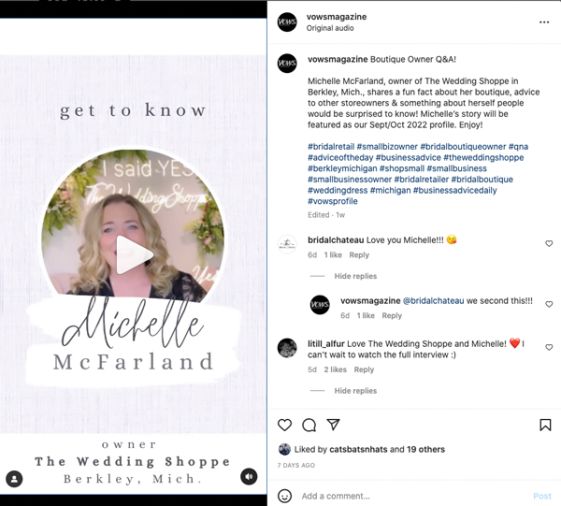
Task: Hide replies under litill_alfur's comment
Action: click(355, 391)
